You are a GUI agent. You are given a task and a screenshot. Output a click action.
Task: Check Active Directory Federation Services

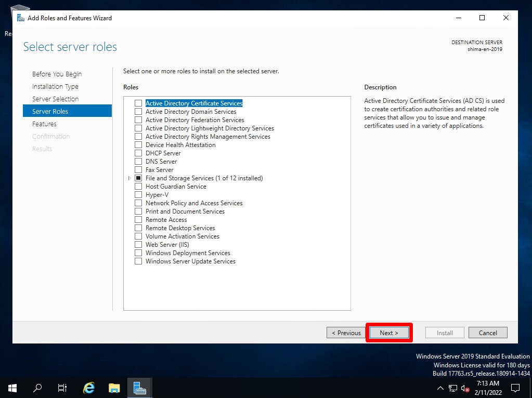[x=138, y=120]
